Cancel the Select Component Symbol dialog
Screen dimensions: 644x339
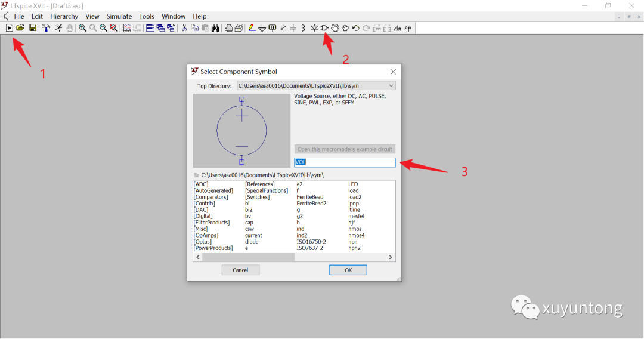(x=240, y=270)
